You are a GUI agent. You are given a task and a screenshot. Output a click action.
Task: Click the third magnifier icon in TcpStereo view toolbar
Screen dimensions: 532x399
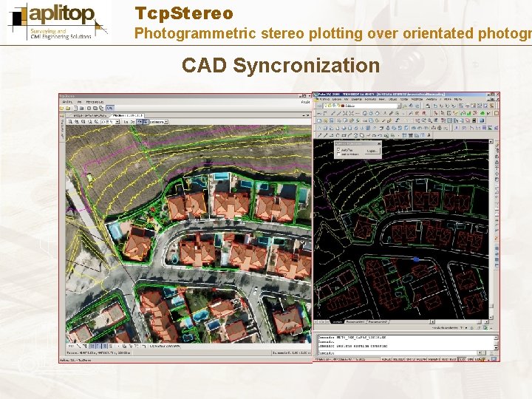coord(83,122)
